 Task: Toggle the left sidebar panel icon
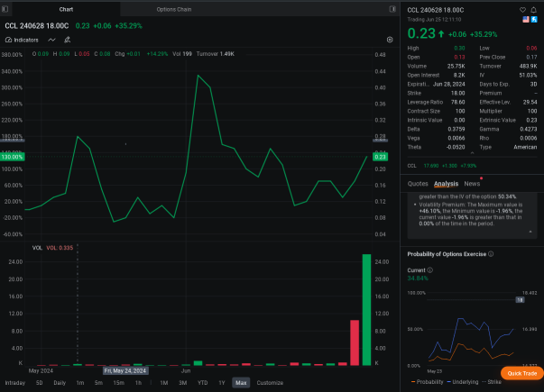point(5,9)
